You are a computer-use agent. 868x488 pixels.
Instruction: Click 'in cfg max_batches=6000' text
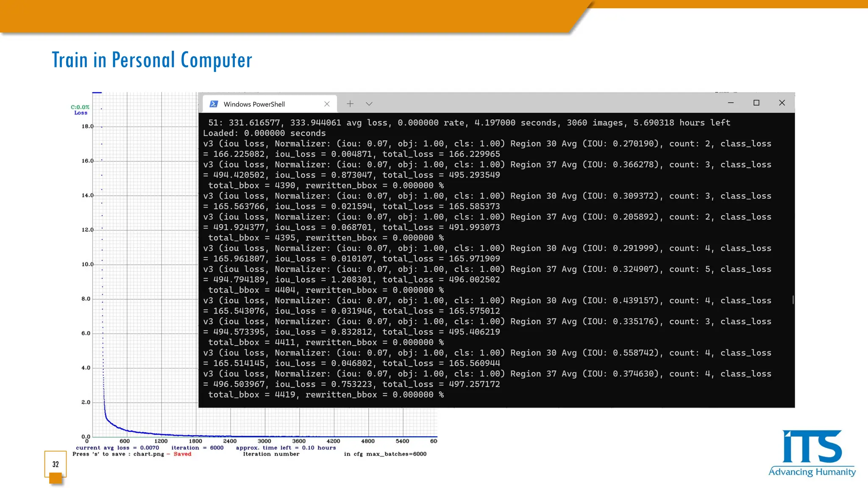coord(385,454)
